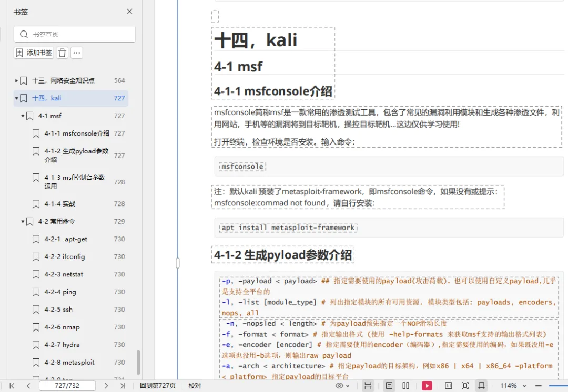Go to bookmark 4-2-5 ssh
This screenshot has width=568, height=392.
[x=59, y=310]
